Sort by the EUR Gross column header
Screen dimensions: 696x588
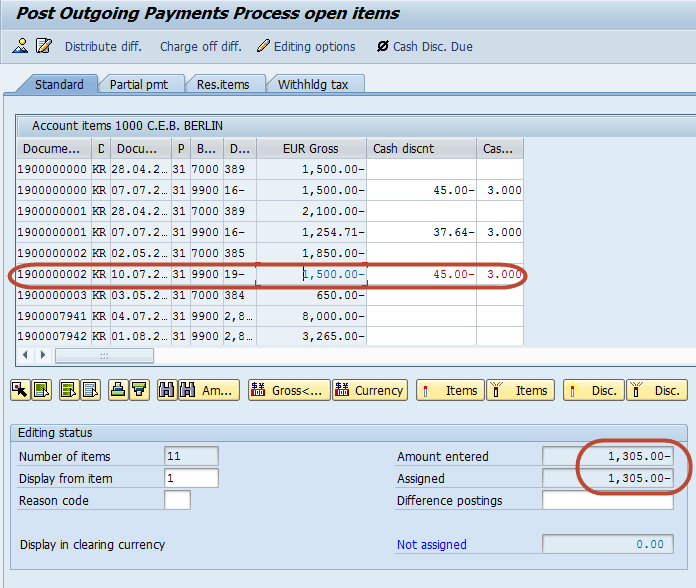click(x=310, y=148)
